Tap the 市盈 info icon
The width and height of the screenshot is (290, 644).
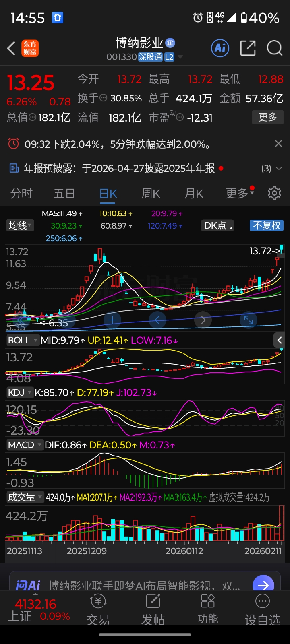(180, 117)
